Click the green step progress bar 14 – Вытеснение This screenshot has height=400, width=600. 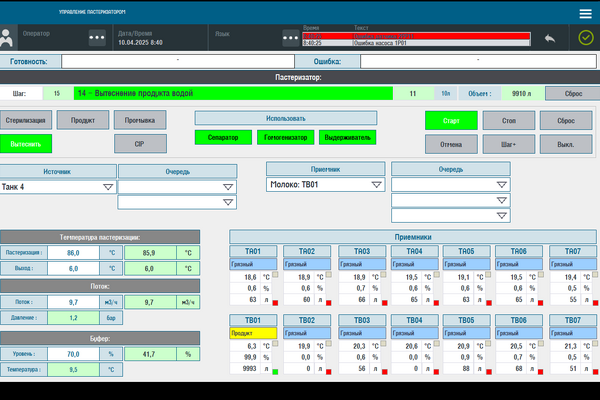(233, 93)
